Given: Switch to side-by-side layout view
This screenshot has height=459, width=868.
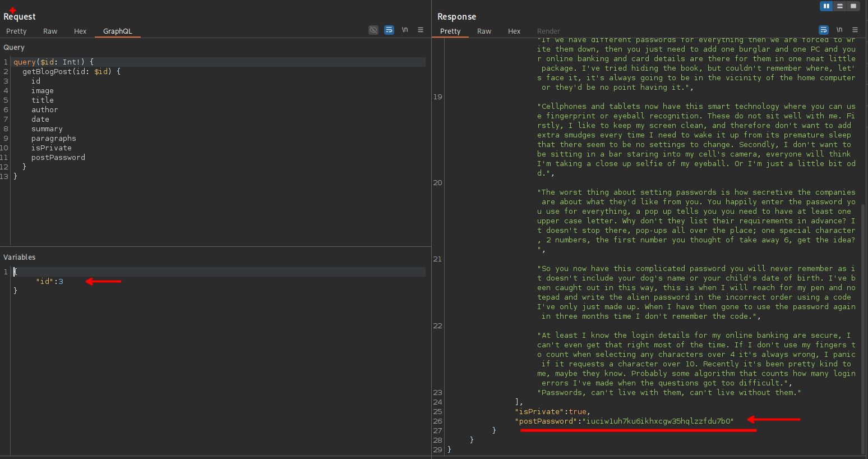Looking at the screenshot, I should (x=826, y=6).
